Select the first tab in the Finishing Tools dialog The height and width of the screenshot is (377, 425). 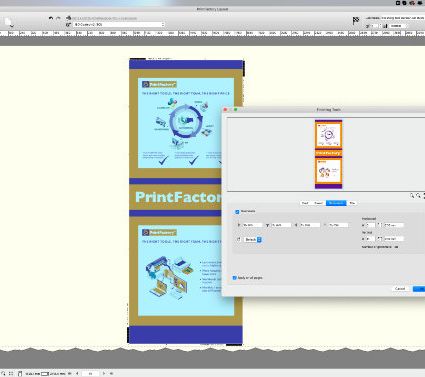[305, 203]
